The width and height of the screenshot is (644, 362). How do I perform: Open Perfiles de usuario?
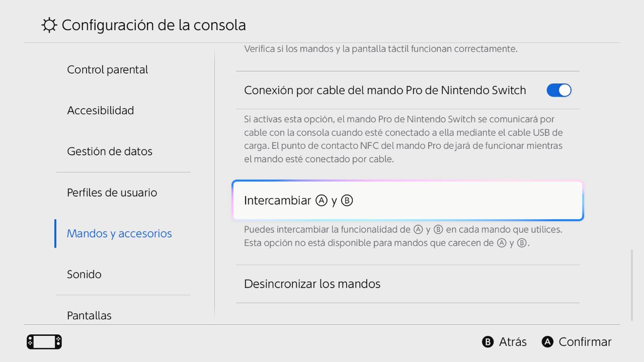click(112, 192)
